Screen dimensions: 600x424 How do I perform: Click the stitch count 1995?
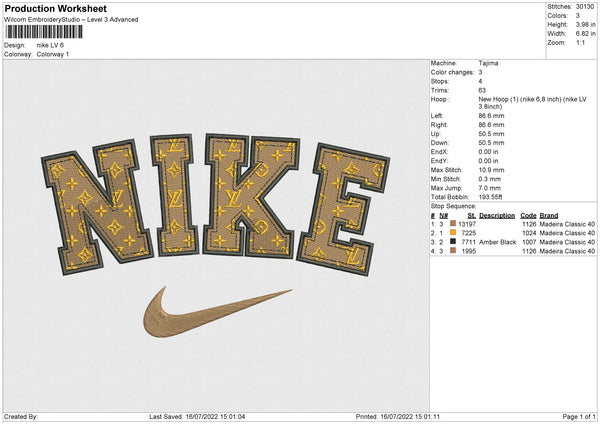pyautogui.click(x=469, y=251)
